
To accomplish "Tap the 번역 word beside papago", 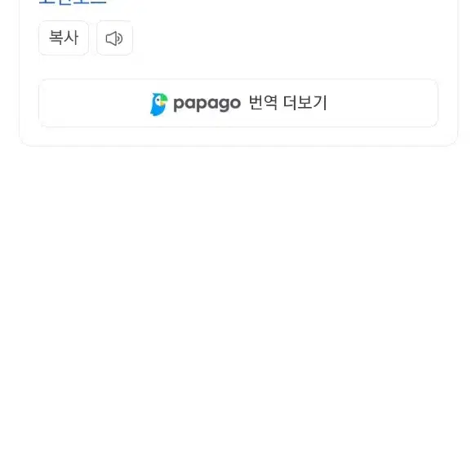I will tap(263, 103).
